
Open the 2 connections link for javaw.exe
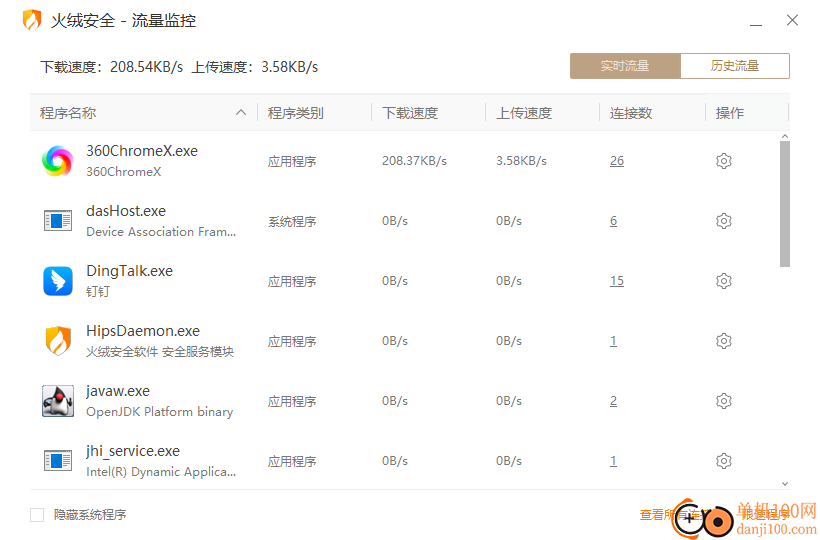click(613, 401)
